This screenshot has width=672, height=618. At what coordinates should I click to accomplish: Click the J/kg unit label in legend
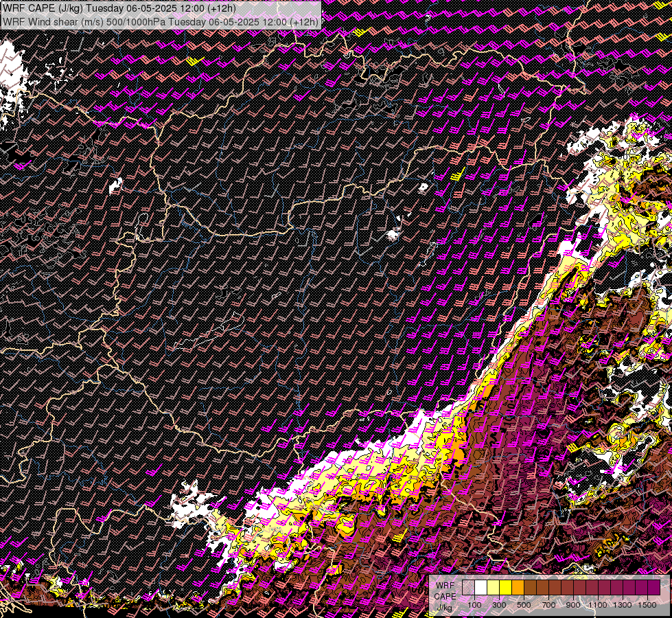click(x=445, y=608)
